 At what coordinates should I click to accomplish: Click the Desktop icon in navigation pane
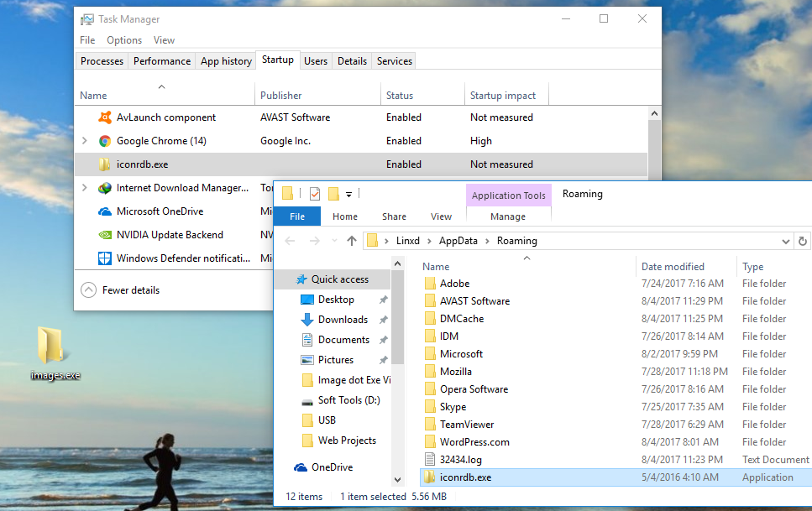click(307, 300)
